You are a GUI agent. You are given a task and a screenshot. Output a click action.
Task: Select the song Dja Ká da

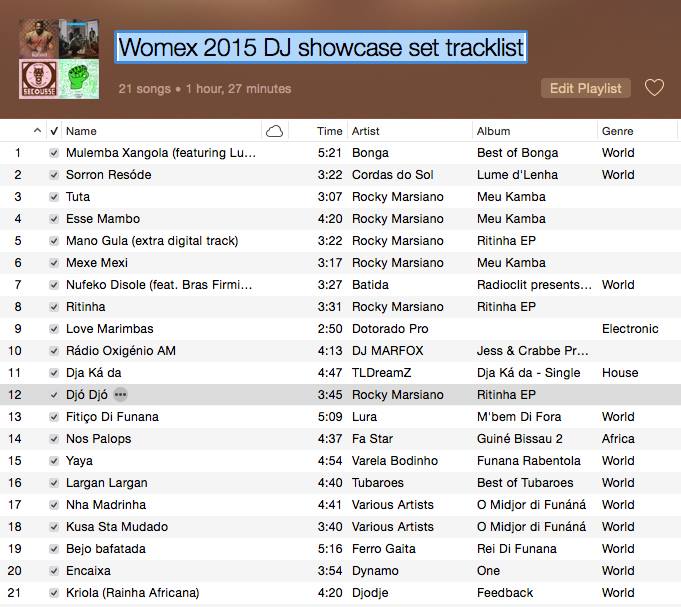coord(93,373)
